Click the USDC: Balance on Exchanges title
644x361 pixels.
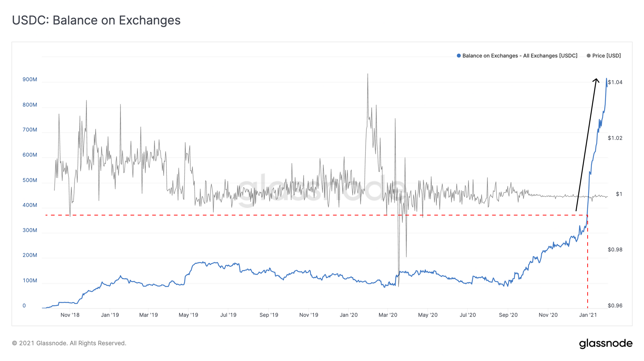[96, 20]
